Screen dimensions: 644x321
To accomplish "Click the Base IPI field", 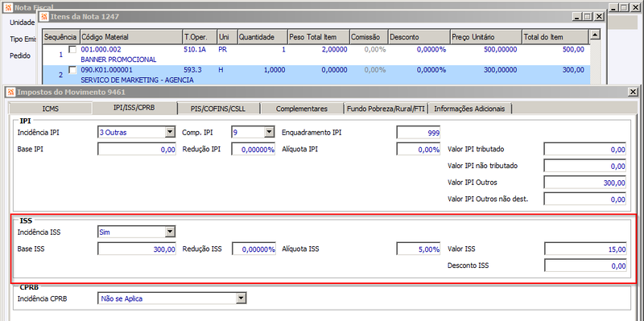I will 137,150.
